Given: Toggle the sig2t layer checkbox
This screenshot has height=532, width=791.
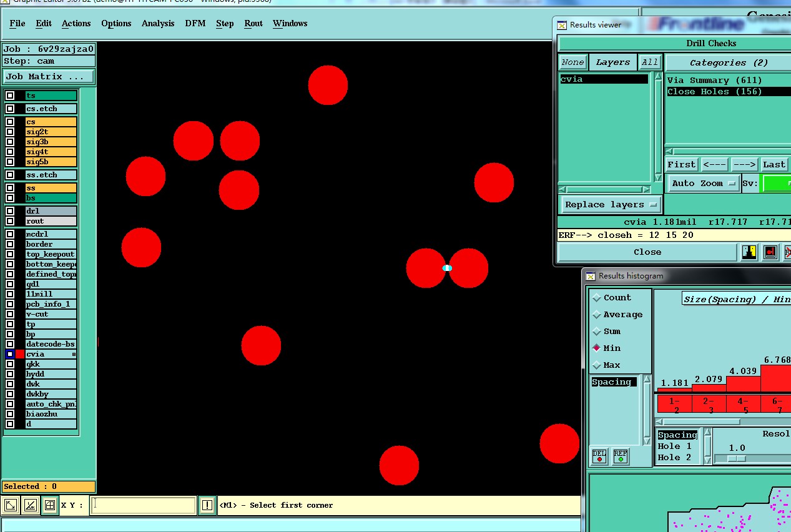Looking at the screenshot, I should click(10, 132).
